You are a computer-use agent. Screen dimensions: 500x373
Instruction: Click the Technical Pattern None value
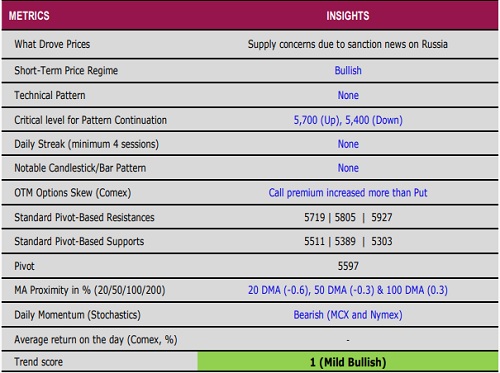click(x=348, y=95)
